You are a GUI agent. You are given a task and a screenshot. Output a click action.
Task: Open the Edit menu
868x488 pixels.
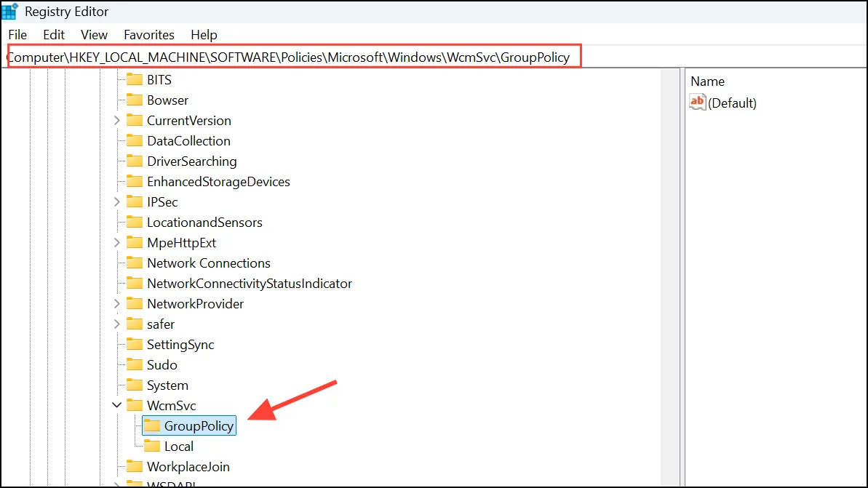point(54,35)
